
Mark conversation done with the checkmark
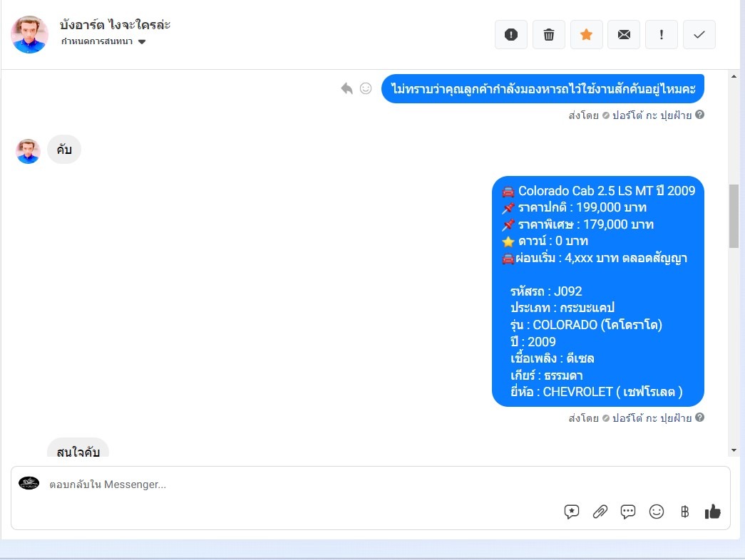[x=699, y=35]
